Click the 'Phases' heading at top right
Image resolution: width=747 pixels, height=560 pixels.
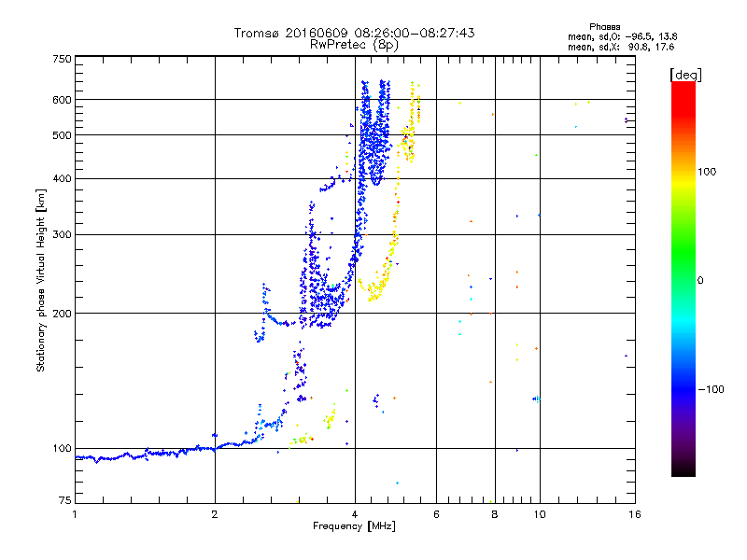[604, 27]
